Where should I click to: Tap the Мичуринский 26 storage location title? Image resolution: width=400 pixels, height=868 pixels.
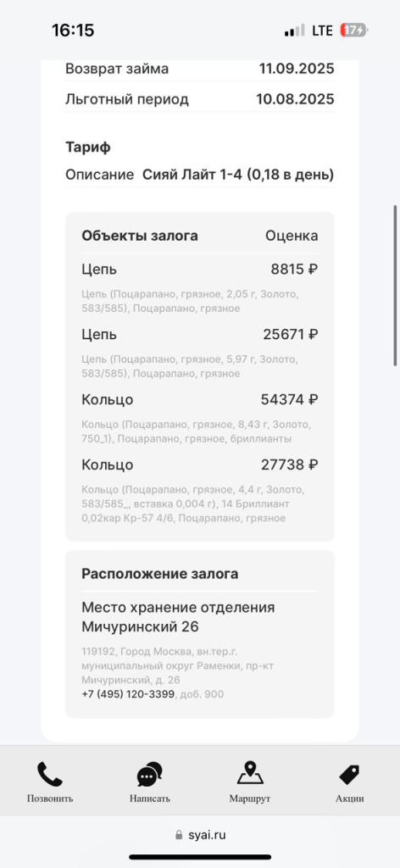[178, 617]
